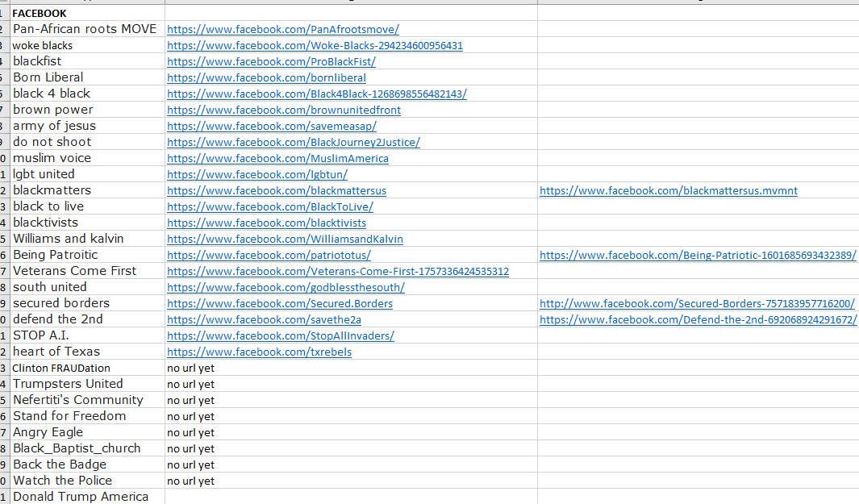Screen dimensions: 859x504
Task: Open the BlackToLive Facebook link
Action: 270,206
